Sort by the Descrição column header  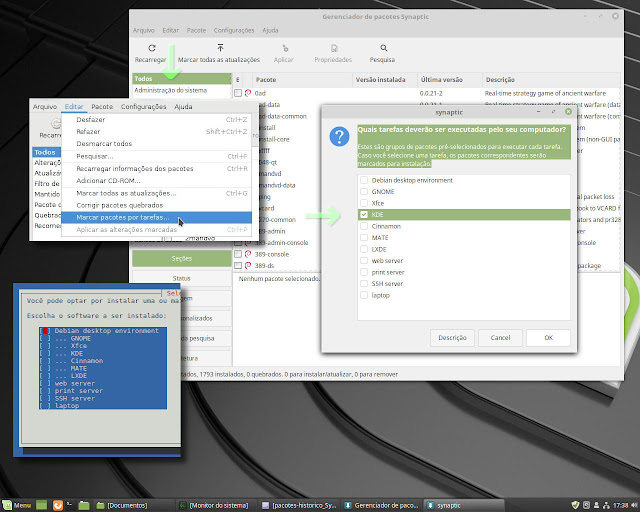(551, 80)
